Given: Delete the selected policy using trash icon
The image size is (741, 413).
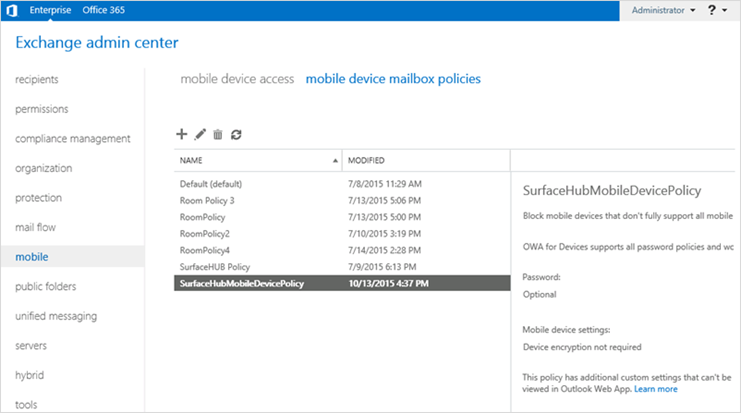Looking at the screenshot, I should click(217, 134).
